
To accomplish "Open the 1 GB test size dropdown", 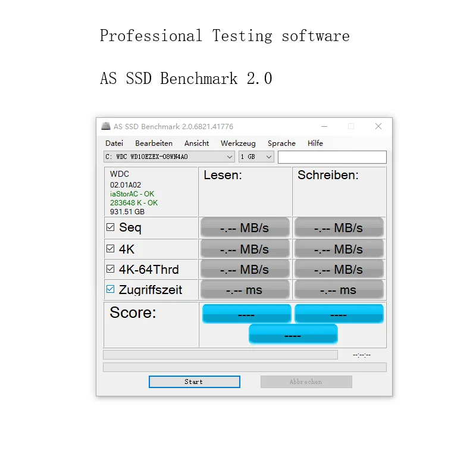I will tap(256, 157).
